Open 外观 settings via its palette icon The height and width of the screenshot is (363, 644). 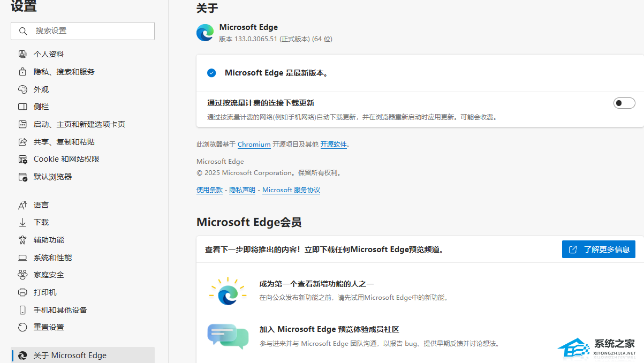click(22, 89)
